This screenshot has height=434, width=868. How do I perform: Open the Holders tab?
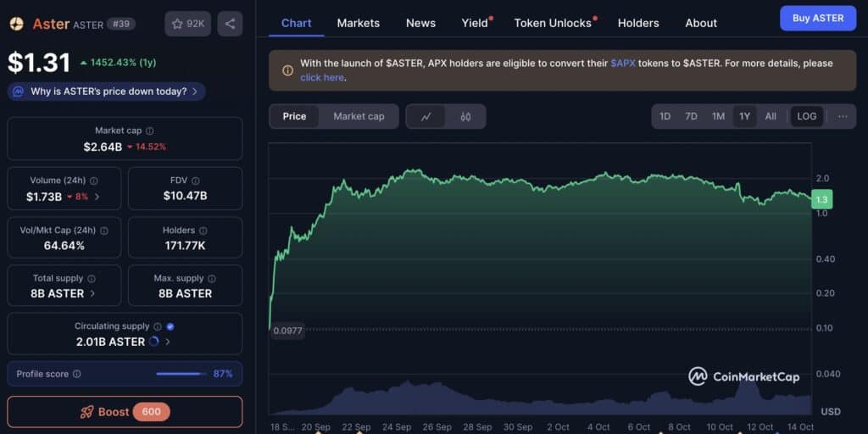(638, 23)
